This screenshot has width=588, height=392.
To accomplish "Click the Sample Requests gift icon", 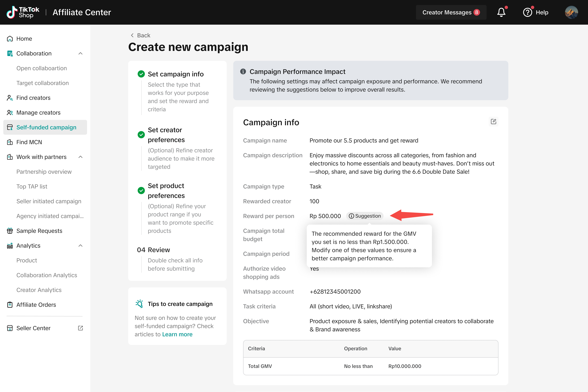I will pyautogui.click(x=10, y=231).
